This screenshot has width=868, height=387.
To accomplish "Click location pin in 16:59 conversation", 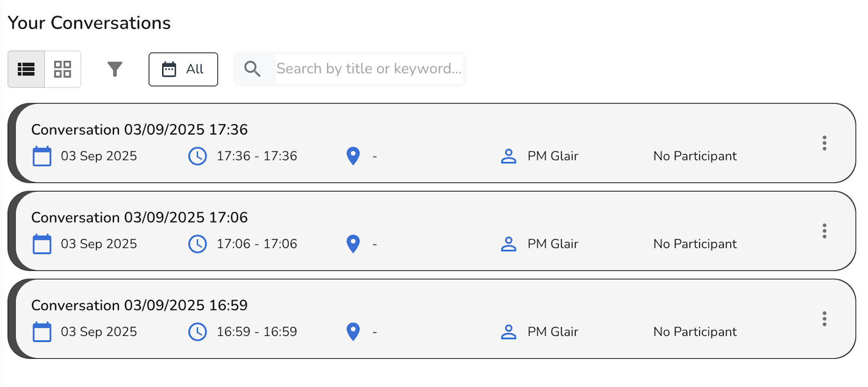I will 353,332.
